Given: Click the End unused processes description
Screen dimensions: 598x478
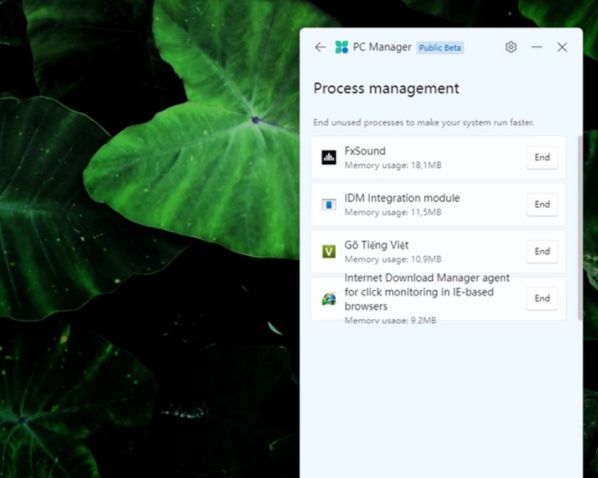Looking at the screenshot, I should coord(423,122).
